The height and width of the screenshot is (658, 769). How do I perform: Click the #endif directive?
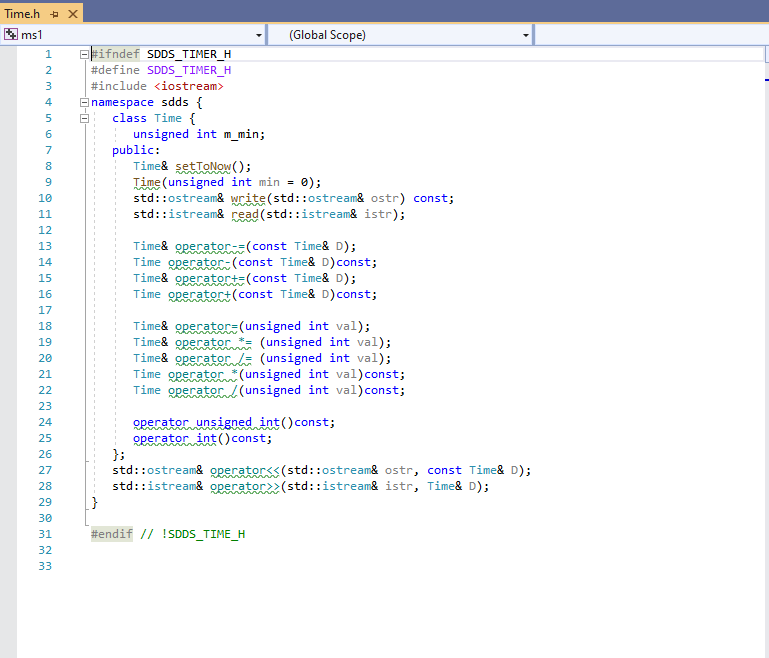coord(112,534)
